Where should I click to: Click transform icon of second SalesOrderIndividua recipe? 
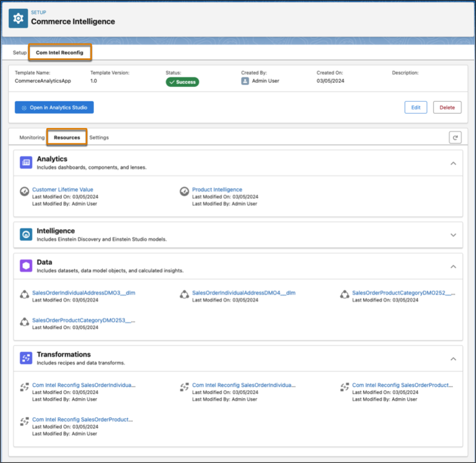tap(184, 387)
